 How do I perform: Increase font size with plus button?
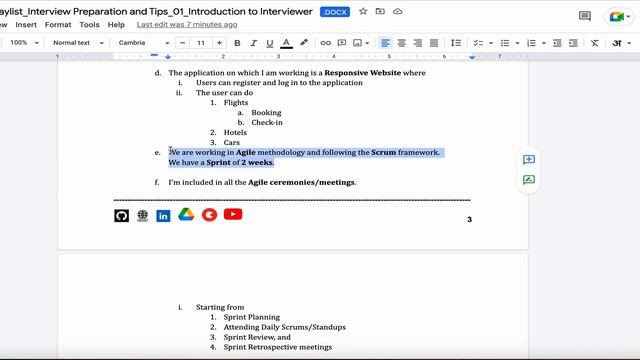pos(219,43)
